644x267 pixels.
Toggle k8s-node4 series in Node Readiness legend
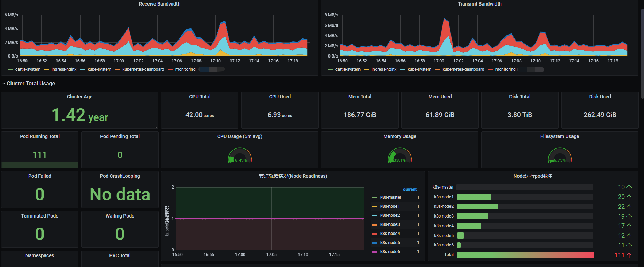[390, 234]
